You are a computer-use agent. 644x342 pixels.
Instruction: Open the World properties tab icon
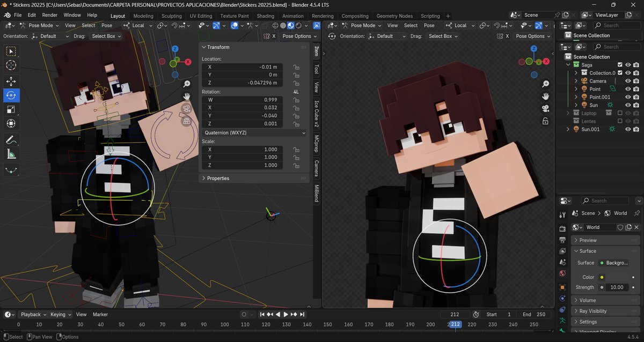pos(562,274)
